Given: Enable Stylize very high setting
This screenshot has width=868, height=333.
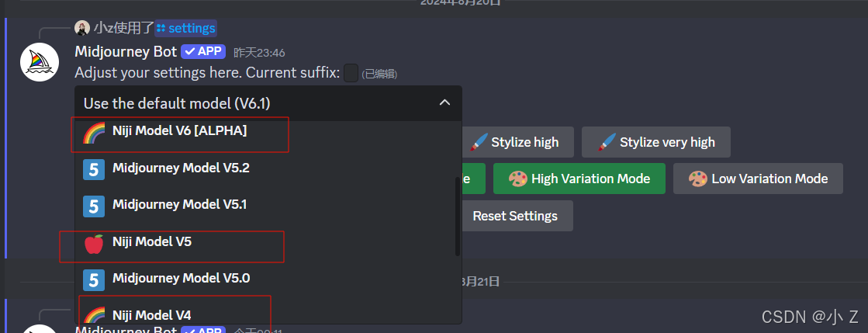Looking at the screenshot, I should tap(656, 142).
